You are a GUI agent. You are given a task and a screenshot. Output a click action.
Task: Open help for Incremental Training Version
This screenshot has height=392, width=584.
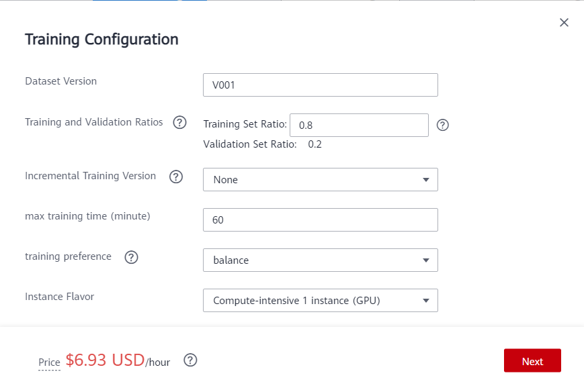pos(176,177)
